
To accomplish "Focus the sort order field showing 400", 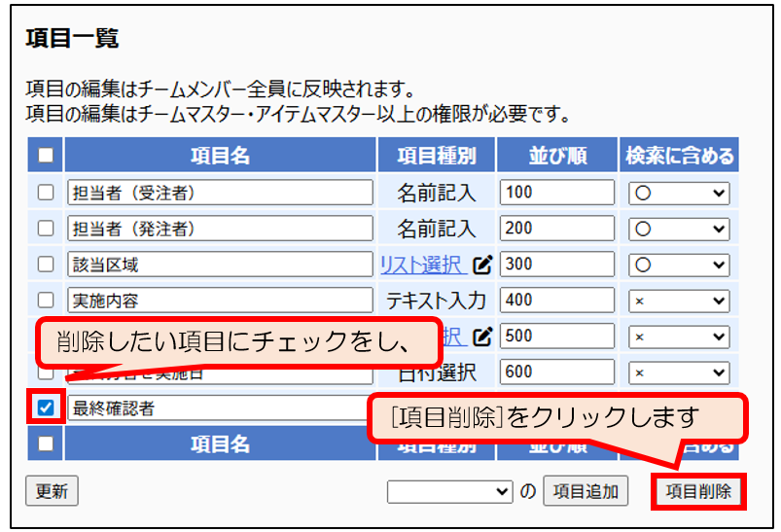I will (556, 300).
